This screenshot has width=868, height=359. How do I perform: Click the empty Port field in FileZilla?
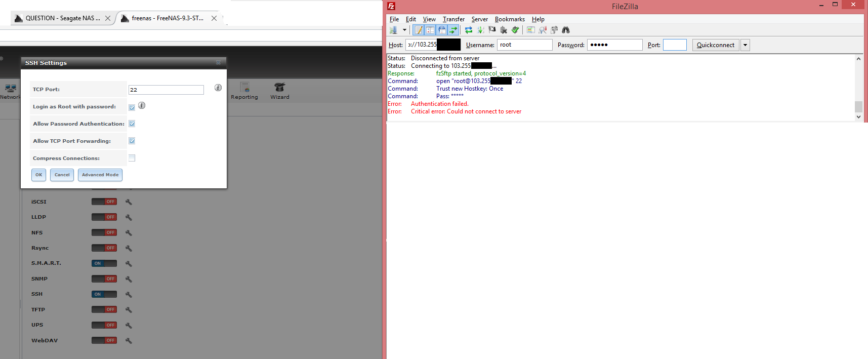coord(675,45)
